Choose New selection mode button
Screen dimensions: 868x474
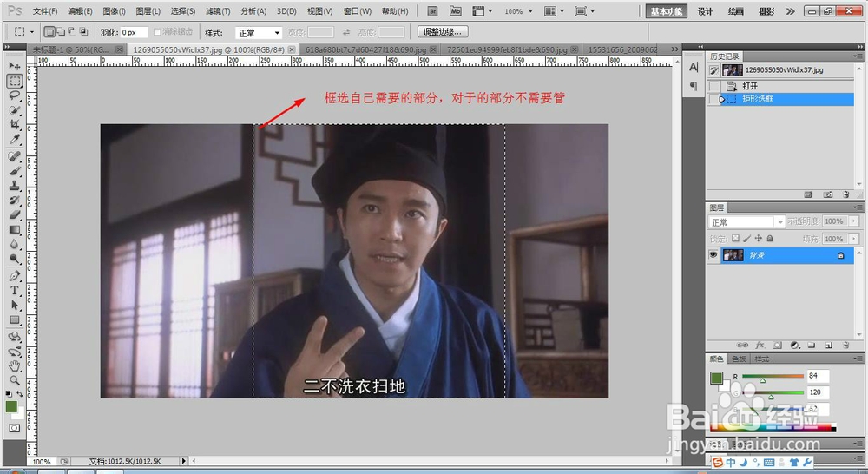(49, 32)
